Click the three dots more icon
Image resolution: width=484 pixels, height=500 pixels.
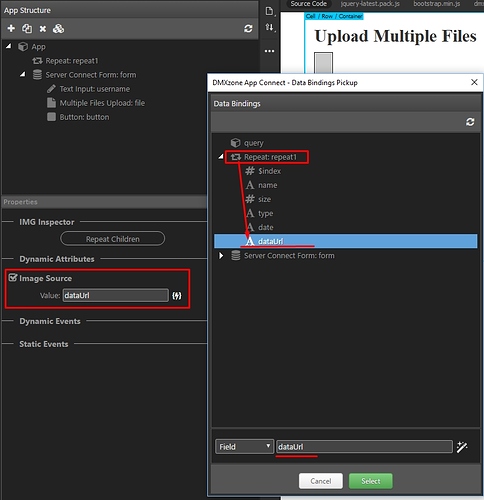269,51
